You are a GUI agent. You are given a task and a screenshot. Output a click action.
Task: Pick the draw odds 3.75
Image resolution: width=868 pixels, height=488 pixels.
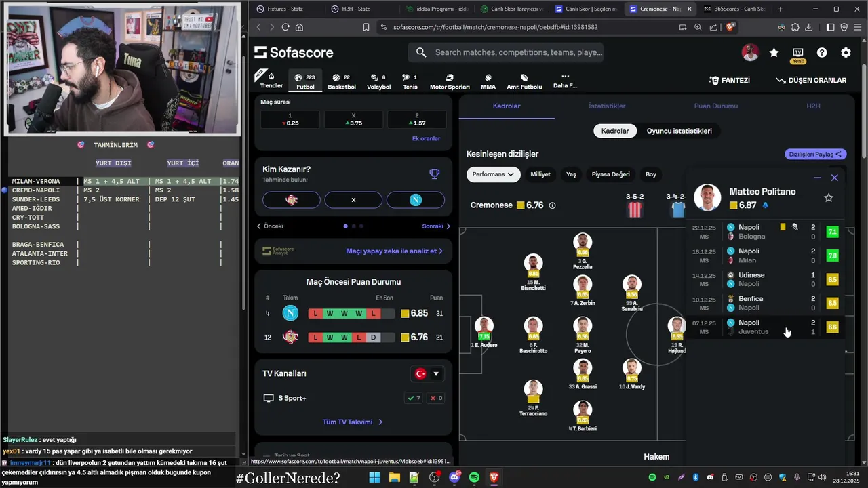[353, 120]
